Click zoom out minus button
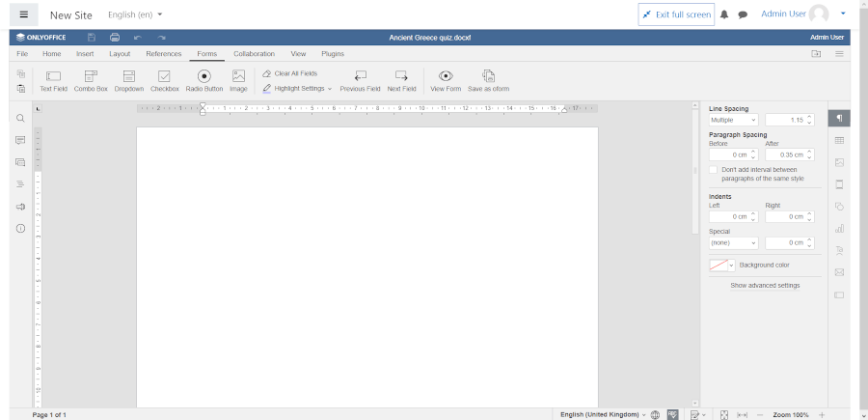Image resolution: width=868 pixels, height=420 pixels. (x=760, y=415)
